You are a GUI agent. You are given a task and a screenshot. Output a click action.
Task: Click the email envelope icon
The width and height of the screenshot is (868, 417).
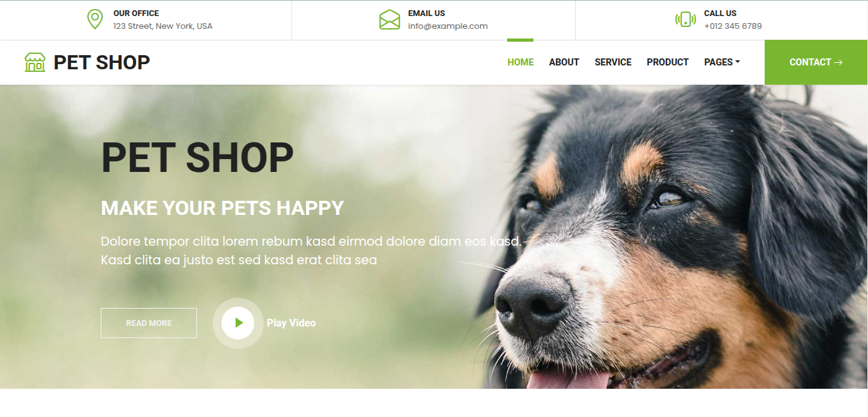(x=390, y=19)
